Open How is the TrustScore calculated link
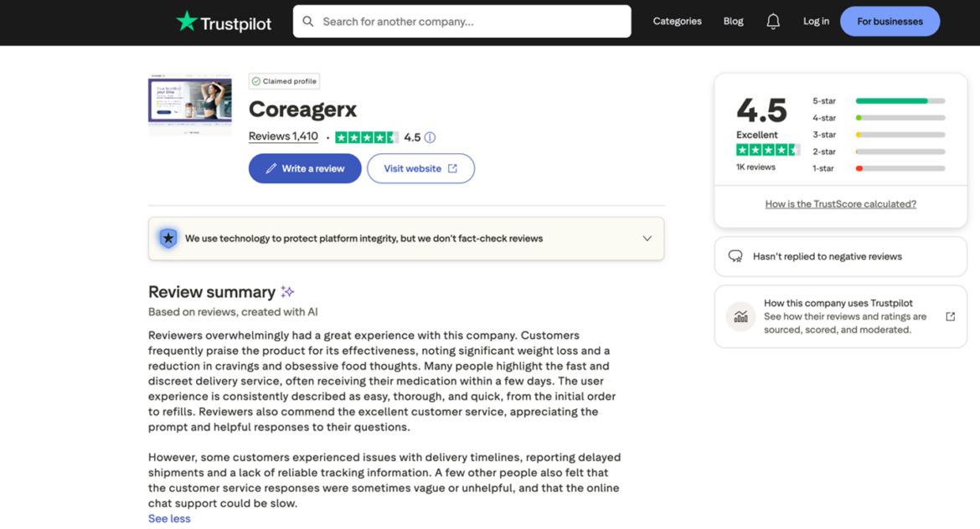Viewport: 980px width, 529px height. [840, 204]
